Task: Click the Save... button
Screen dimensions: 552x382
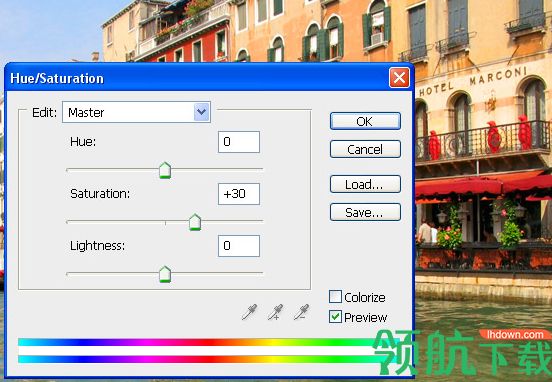Action: pos(365,212)
